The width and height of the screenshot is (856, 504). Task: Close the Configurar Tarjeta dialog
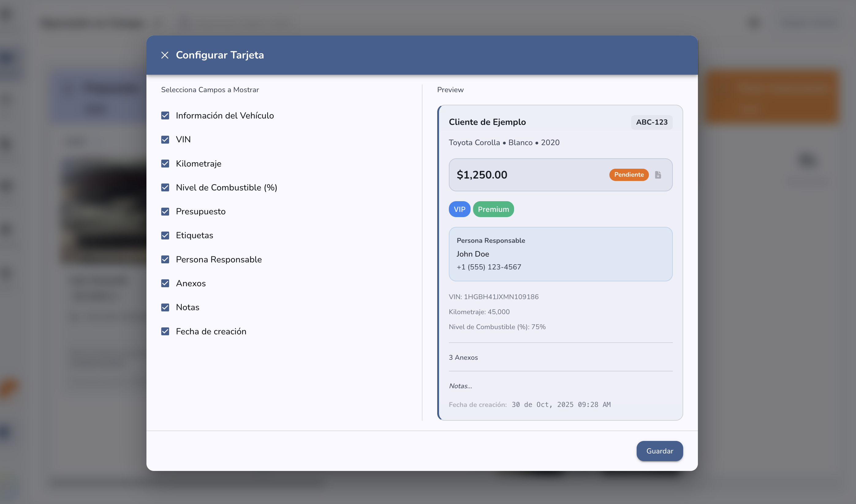point(165,55)
